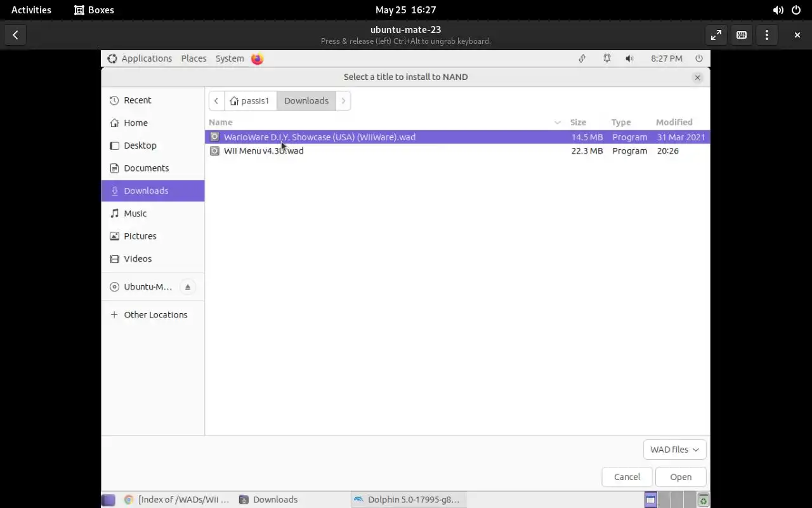The image size is (812, 508).
Task: Click the Cancel button
Action: click(x=627, y=477)
